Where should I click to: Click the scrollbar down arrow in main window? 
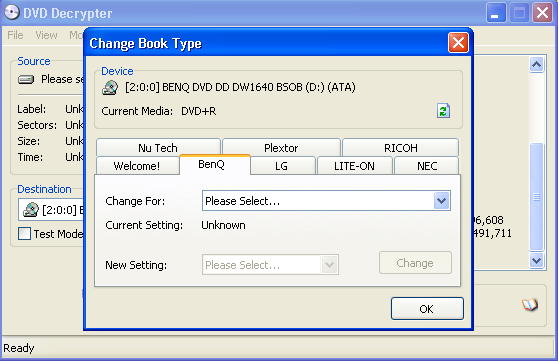[536, 260]
